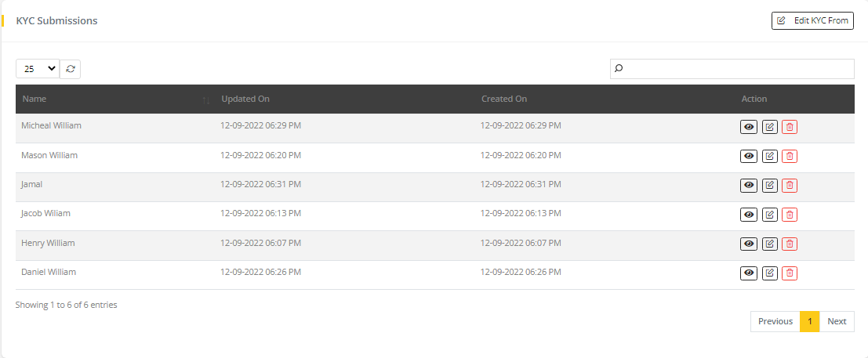Viewport: 868px width, 358px height.
Task: Delete Mason William's submission
Action: click(790, 156)
